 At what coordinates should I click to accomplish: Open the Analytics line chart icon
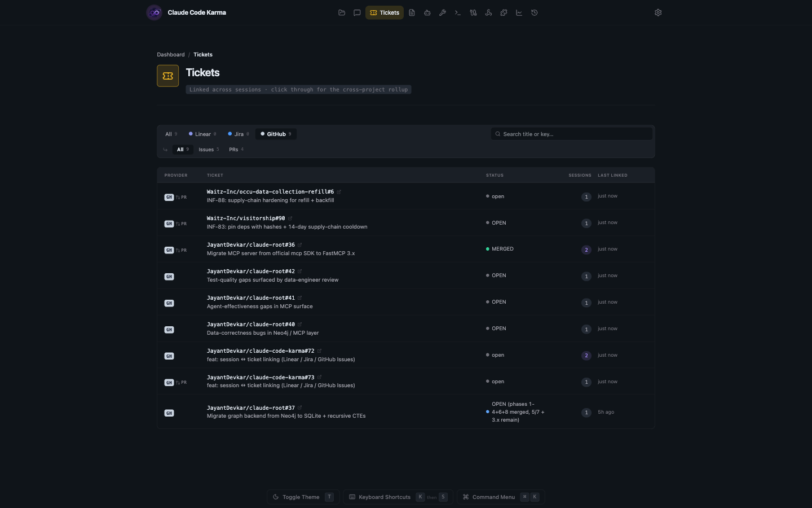coord(519,12)
